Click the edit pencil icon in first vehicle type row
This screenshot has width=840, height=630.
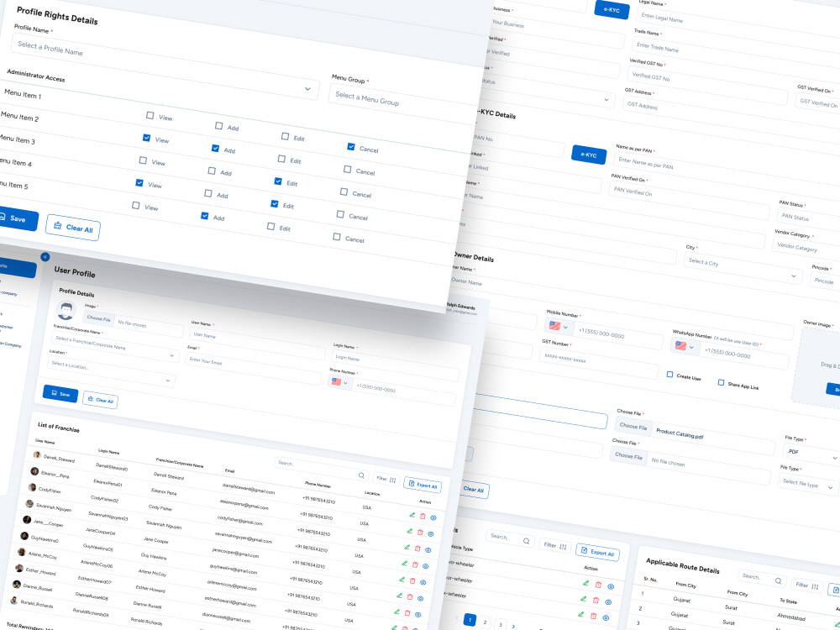click(586, 584)
